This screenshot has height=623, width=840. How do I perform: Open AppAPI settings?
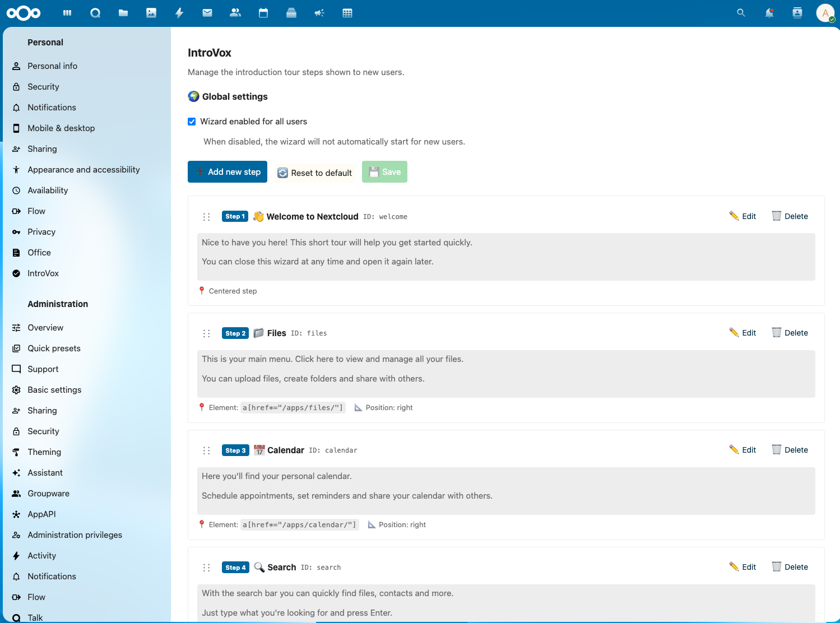[x=87, y=514]
